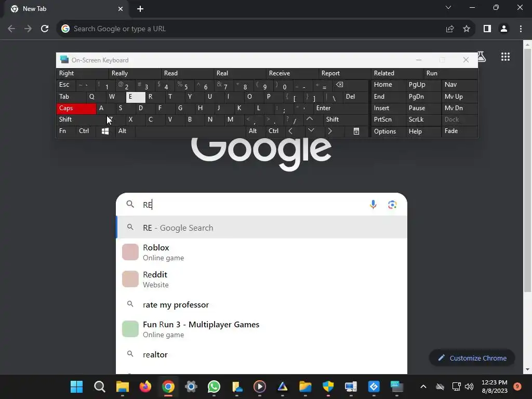Image resolution: width=532 pixels, height=399 pixels.
Task: Choose the 'Receive' text prediction
Action: point(292,73)
